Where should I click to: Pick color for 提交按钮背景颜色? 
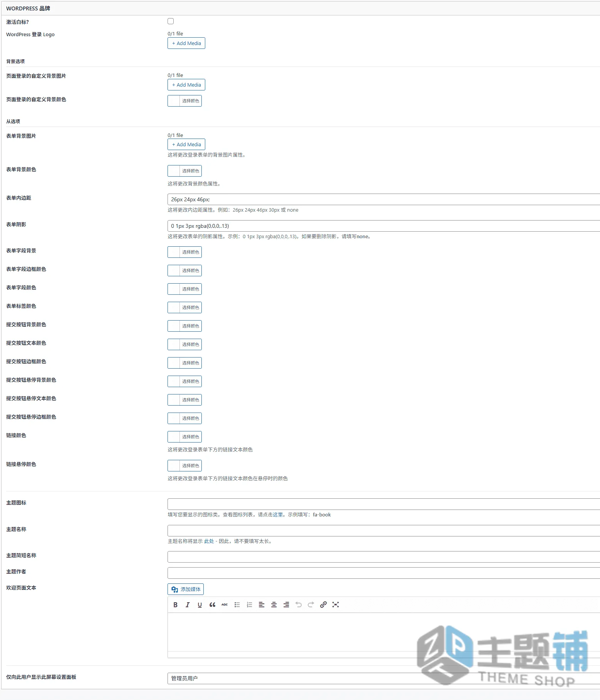click(x=184, y=326)
